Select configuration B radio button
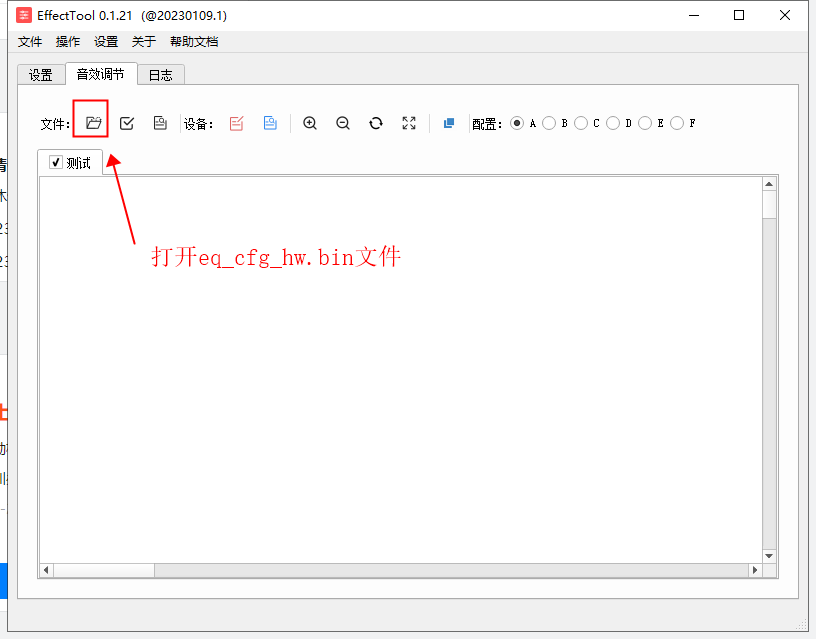The height and width of the screenshot is (639, 816). (549, 123)
